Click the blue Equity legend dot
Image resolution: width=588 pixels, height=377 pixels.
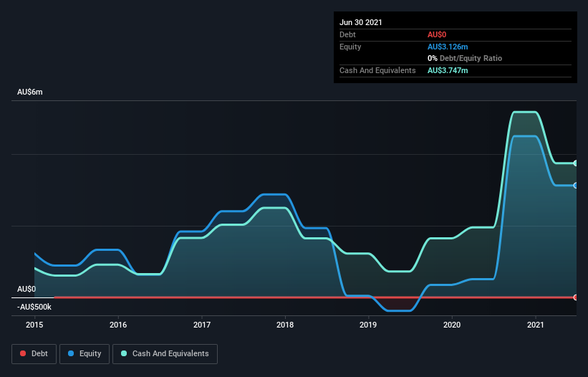coord(71,353)
